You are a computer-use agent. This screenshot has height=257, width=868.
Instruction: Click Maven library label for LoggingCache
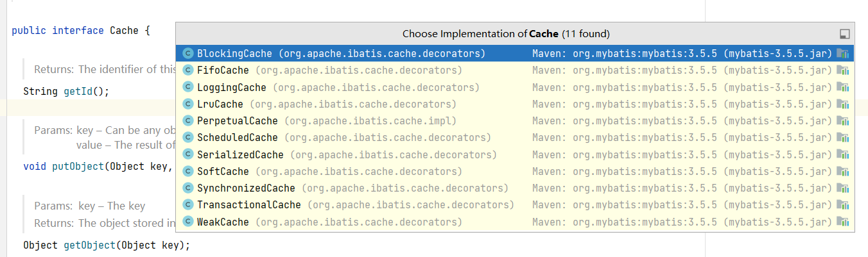point(682,87)
